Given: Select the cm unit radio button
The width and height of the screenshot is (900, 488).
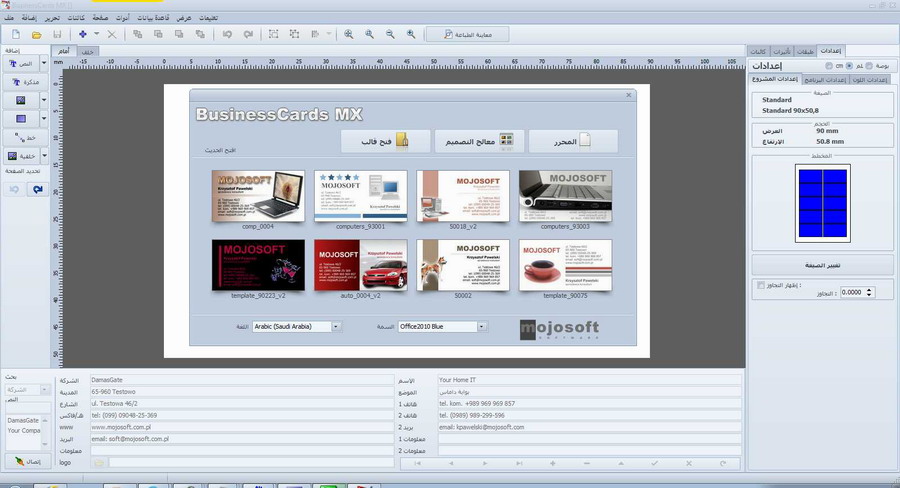Looking at the screenshot, I should point(829,66).
